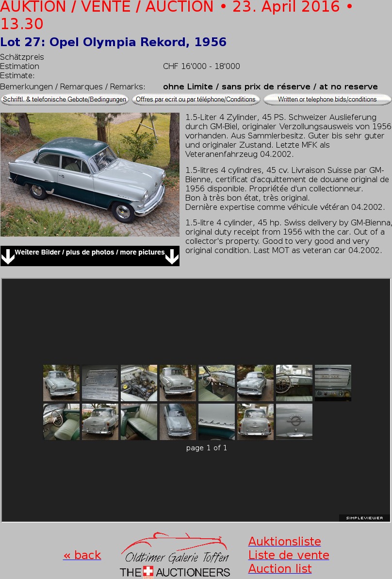The image size is (392, 579).
Task: Open the 'Liste de vente' link
Action: (x=289, y=555)
